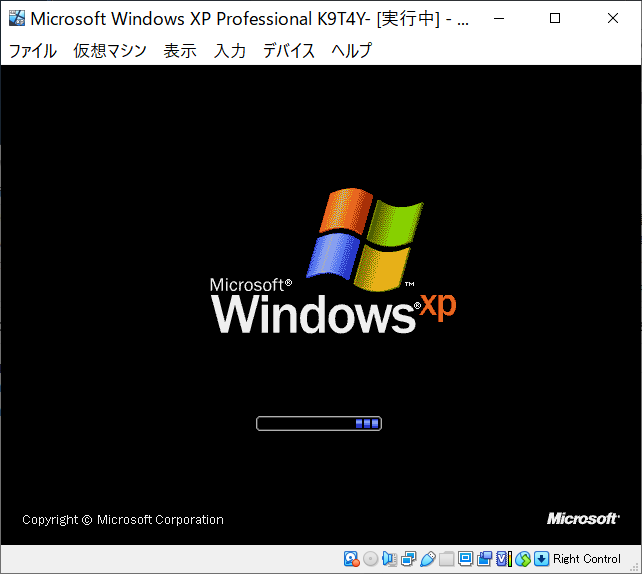The width and height of the screenshot is (642, 574).
Task: Close the virtual machine window
Action: pos(613,18)
